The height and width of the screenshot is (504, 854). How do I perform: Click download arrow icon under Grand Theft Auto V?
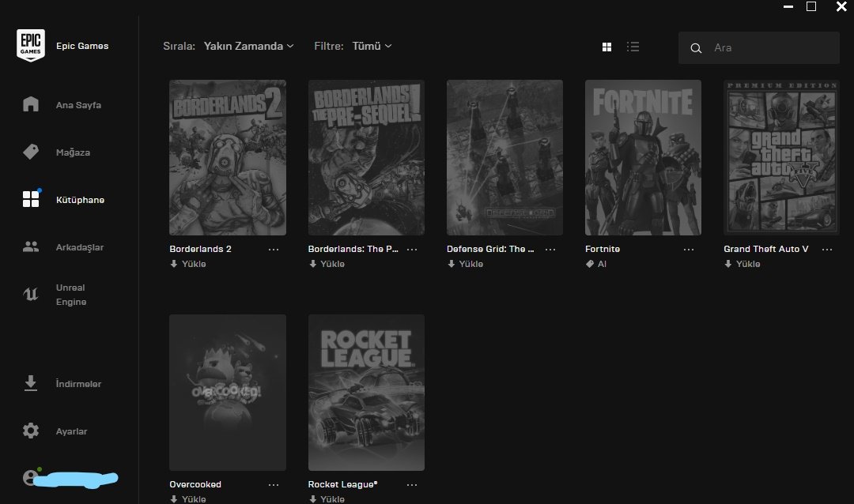(x=727, y=264)
